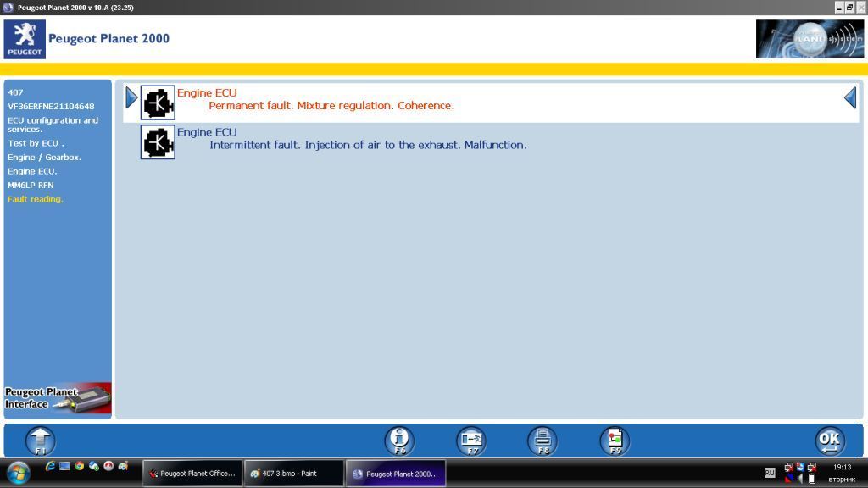Go to 'Engine / Gearbox' breadcrumb
Viewport: 868px width, 488px height.
point(44,157)
